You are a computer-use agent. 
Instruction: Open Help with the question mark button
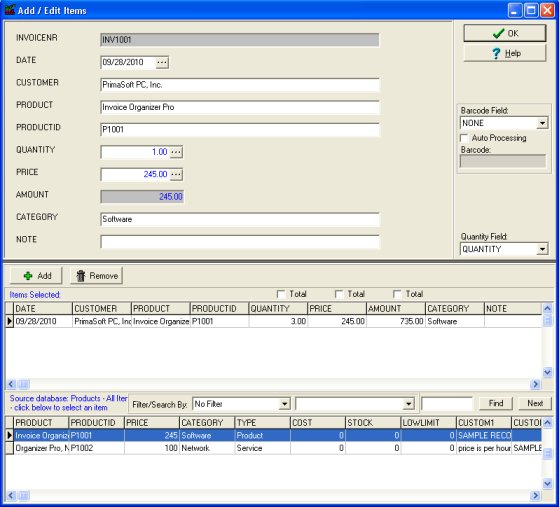click(504, 53)
